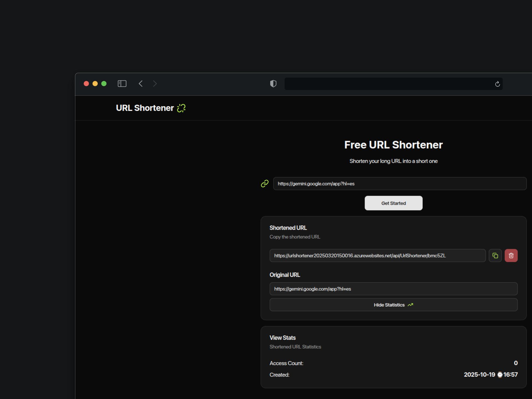Click the broken link emoji in URL Shortener header
Image resolution: width=532 pixels, height=399 pixels.
pyautogui.click(x=181, y=108)
